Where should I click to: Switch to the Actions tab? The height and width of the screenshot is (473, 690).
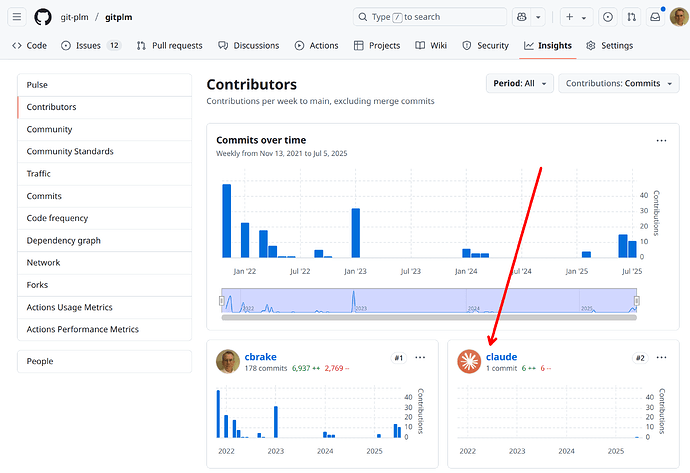tap(316, 45)
